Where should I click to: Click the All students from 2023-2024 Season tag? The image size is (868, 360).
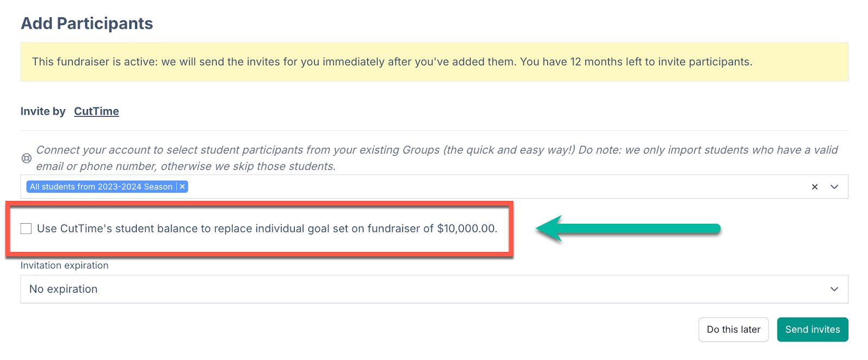coord(101,187)
